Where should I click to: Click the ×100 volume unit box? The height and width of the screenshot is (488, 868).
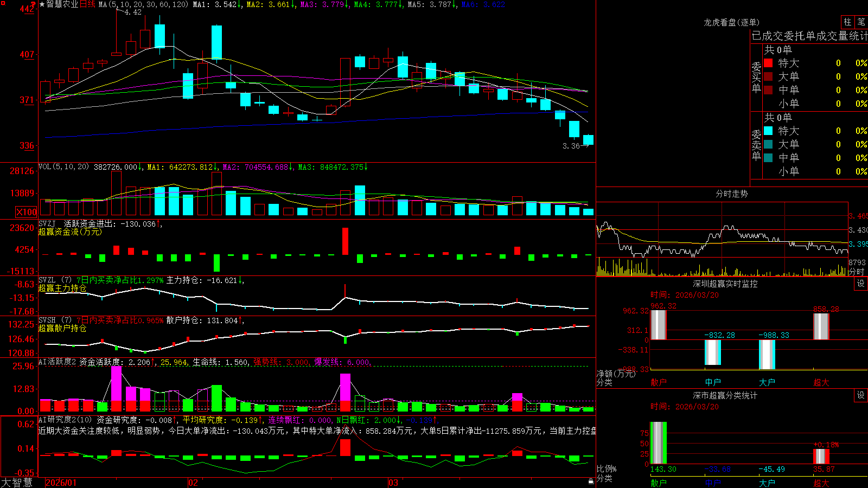[27, 212]
